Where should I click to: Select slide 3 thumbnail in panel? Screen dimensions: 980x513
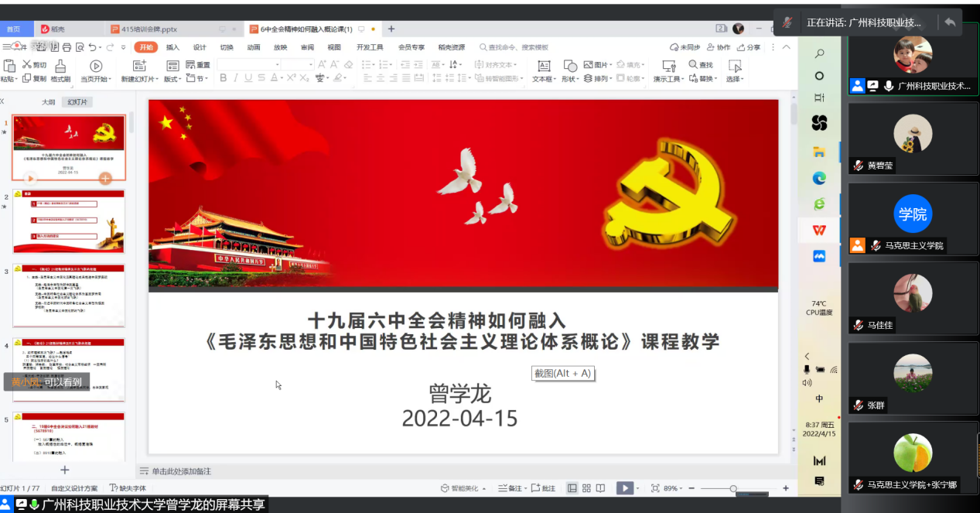coord(69,296)
